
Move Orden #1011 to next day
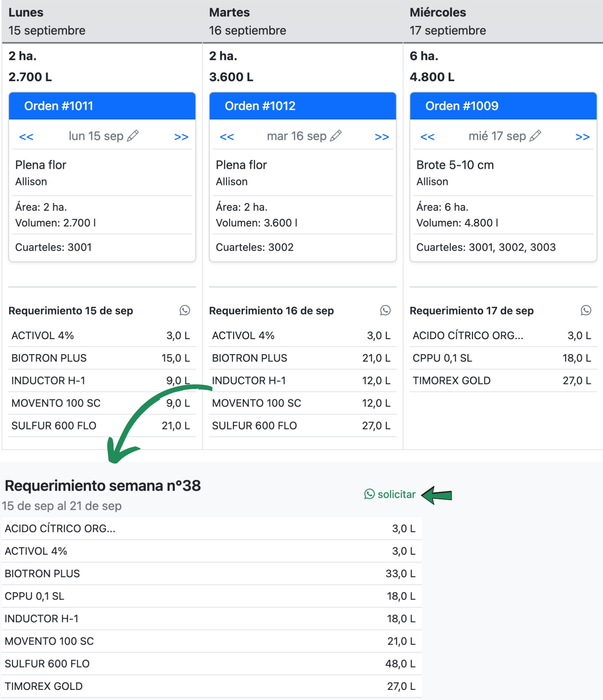pyautogui.click(x=181, y=137)
